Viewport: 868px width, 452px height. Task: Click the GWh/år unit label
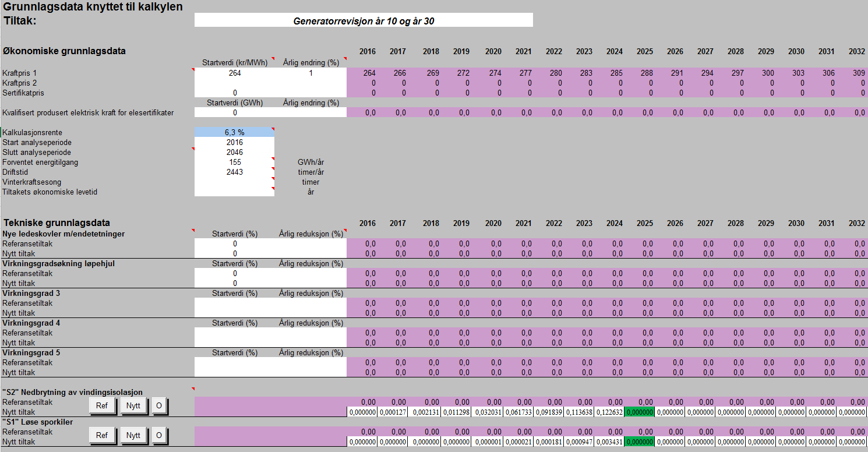pos(310,162)
